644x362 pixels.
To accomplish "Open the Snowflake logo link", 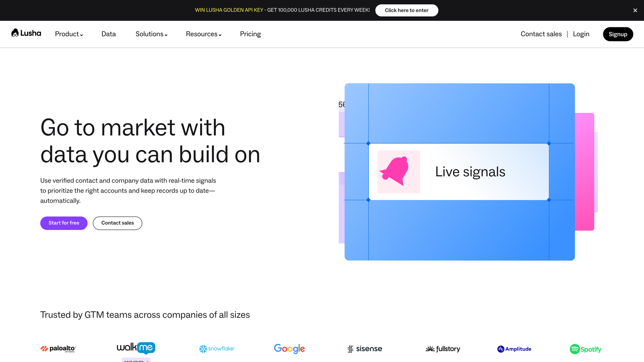I will pyautogui.click(x=217, y=348).
